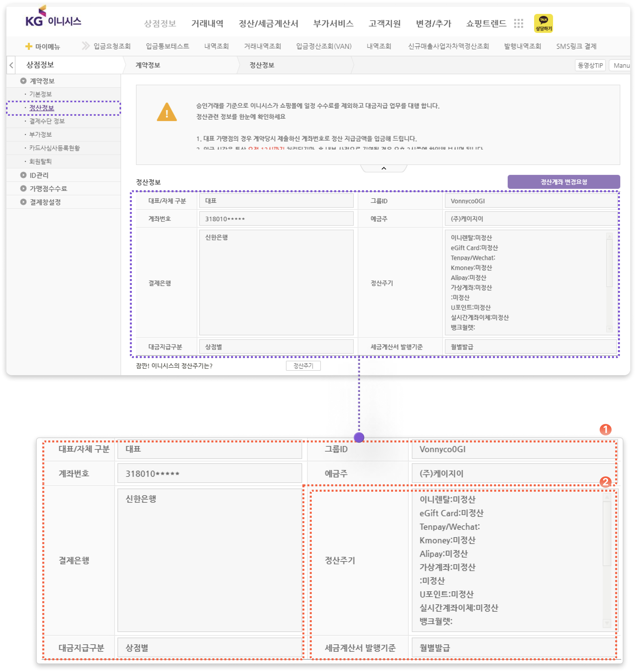Expand the ID관리 section
637x672 pixels.
point(23,175)
